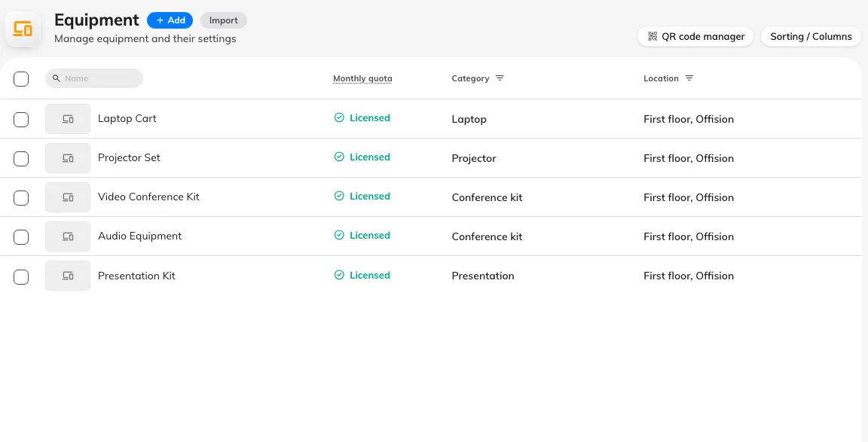Open Sorting / Columns settings
This screenshot has height=442, width=868.
tap(811, 36)
